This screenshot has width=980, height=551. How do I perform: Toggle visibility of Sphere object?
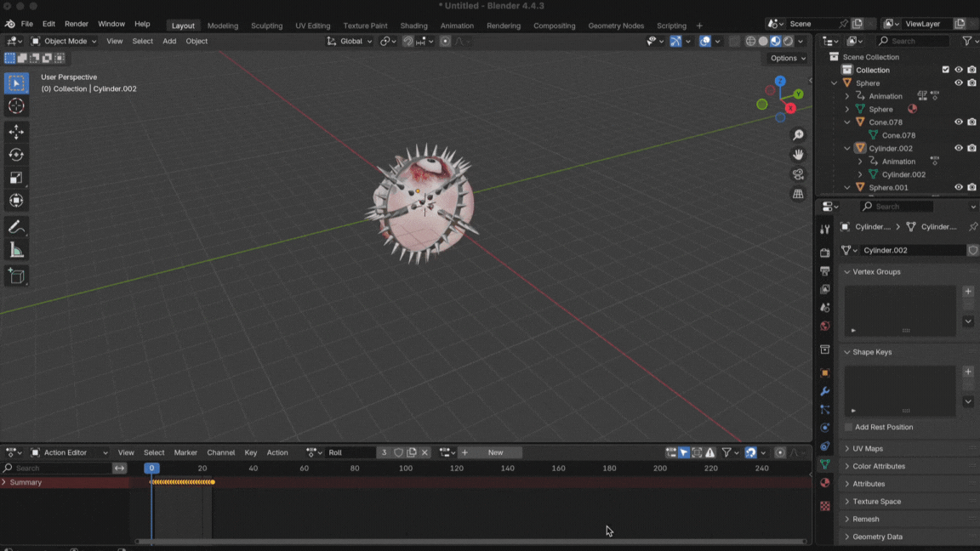pyautogui.click(x=958, y=82)
